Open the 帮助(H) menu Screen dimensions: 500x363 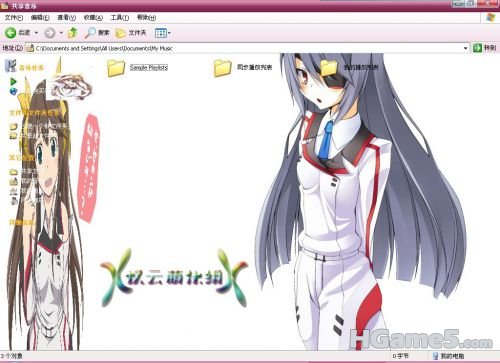[x=146, y=17]
